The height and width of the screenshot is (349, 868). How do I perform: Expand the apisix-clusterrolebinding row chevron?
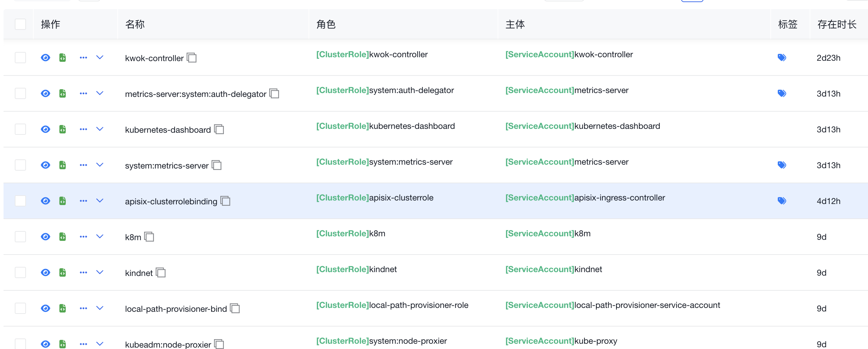pos(100,201)
